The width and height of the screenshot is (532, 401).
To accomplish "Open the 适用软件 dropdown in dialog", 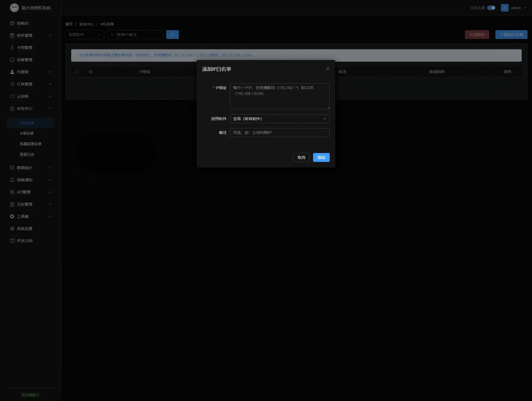I will pos(280,119).
